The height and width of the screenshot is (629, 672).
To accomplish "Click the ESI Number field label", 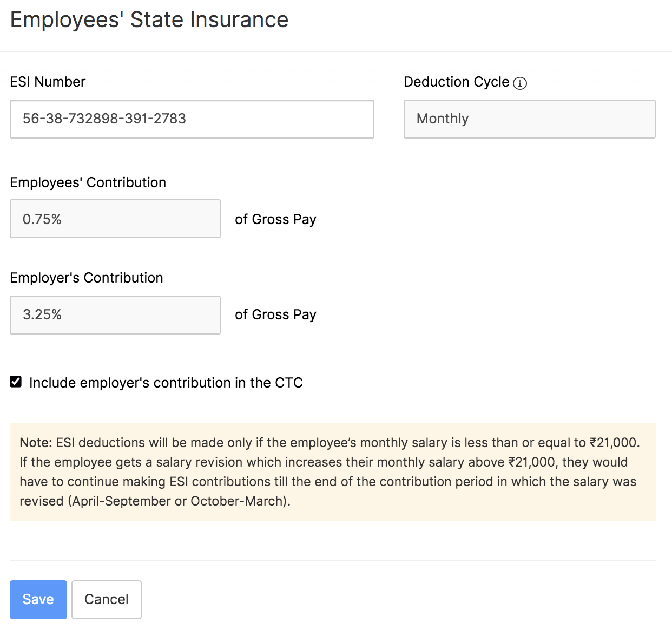I will [48, 82].
